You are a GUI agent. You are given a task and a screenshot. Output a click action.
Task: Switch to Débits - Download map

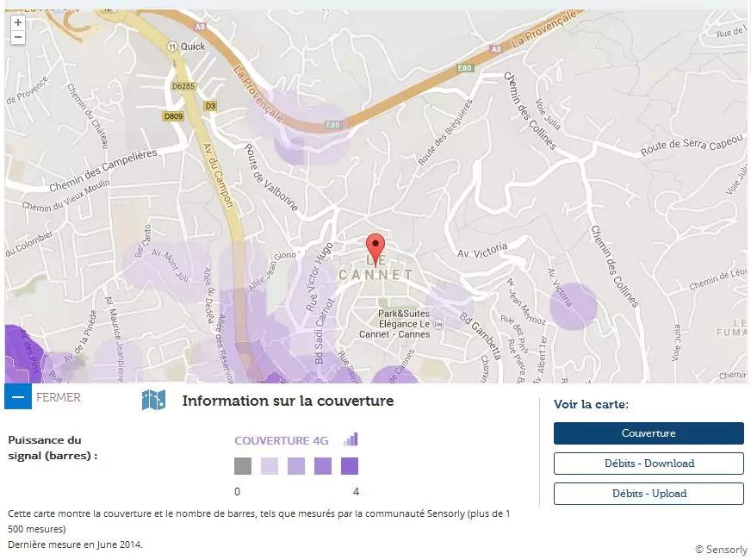pos(649,464)
